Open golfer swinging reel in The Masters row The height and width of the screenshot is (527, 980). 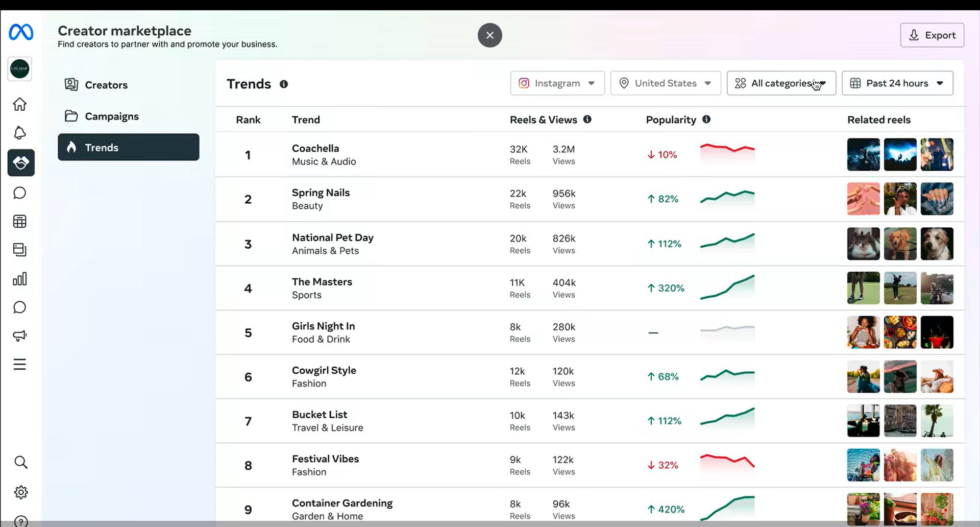(900, 288)
